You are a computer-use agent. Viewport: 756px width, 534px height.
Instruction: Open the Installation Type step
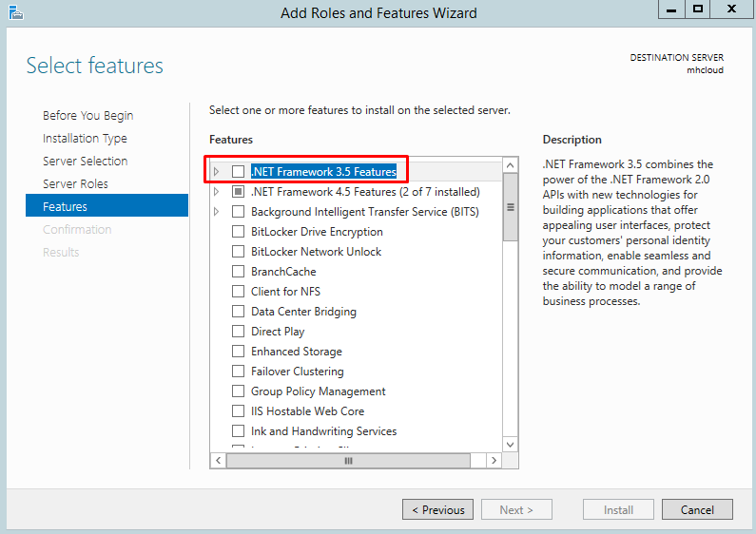pos(85,139)
